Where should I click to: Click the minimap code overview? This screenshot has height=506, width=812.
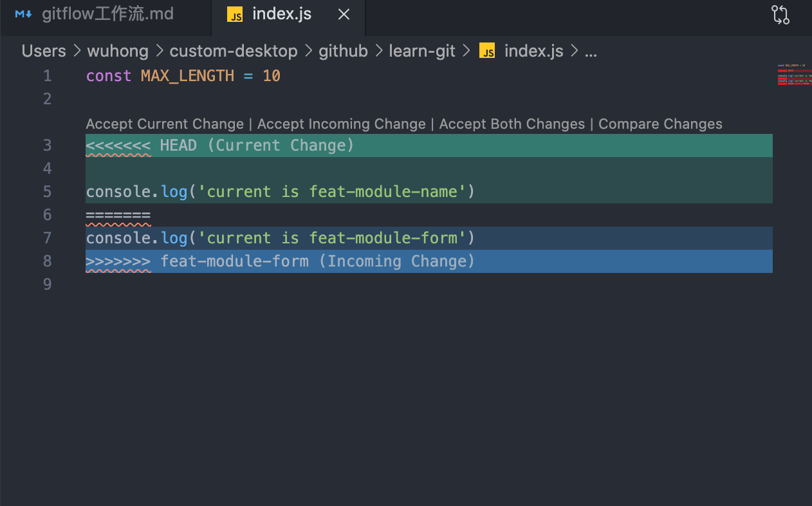[x=793, y=75]
